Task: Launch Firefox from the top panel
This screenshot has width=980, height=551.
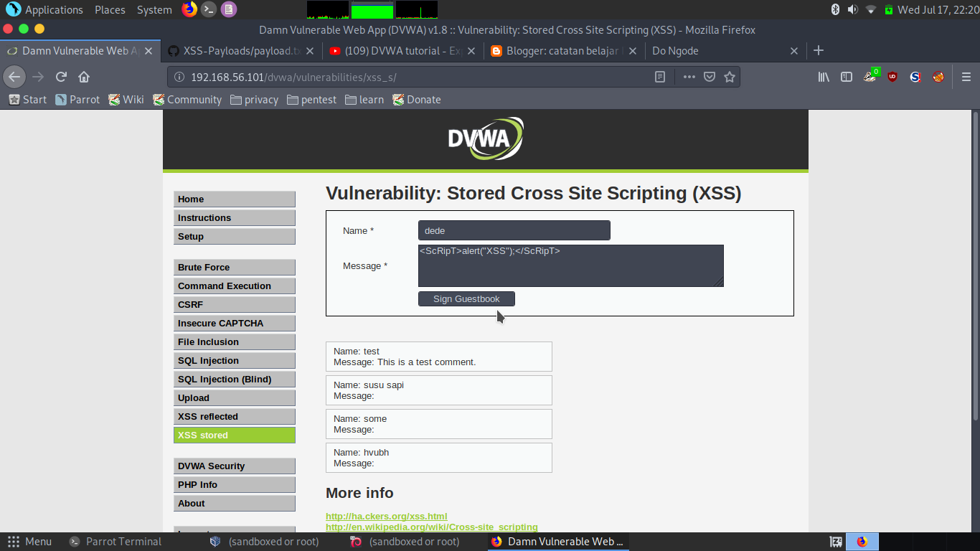Action: click(189, 9)
